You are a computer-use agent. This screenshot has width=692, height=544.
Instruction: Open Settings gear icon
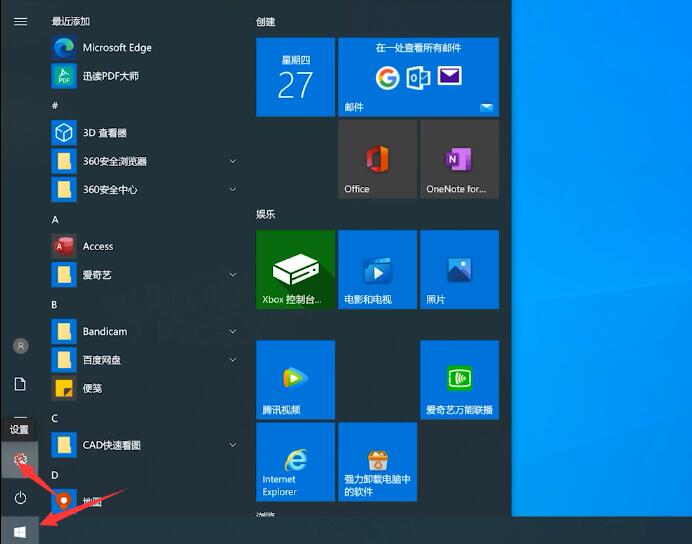pyautogui.click(x=20, y=459)
